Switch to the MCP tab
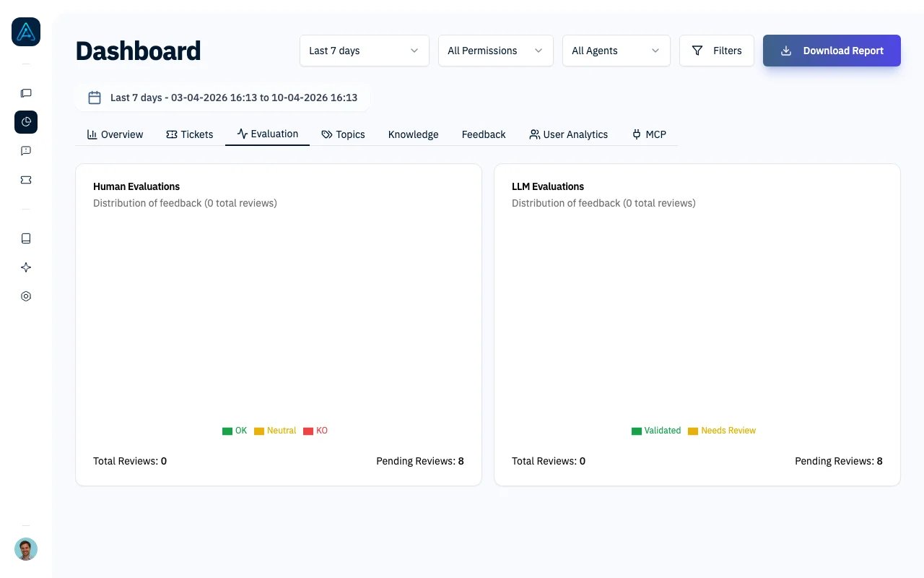The height and width of the screenshot is (578, 924). click(x=649, y=134)
